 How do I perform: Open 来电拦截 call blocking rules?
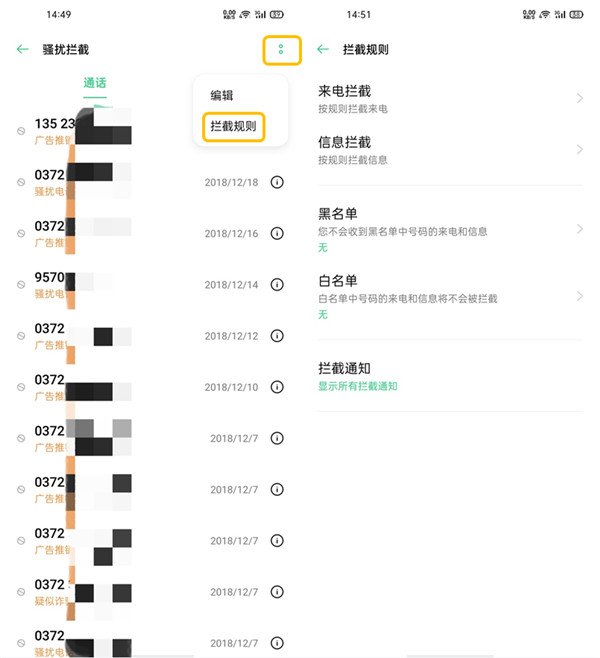pos(440,99)
